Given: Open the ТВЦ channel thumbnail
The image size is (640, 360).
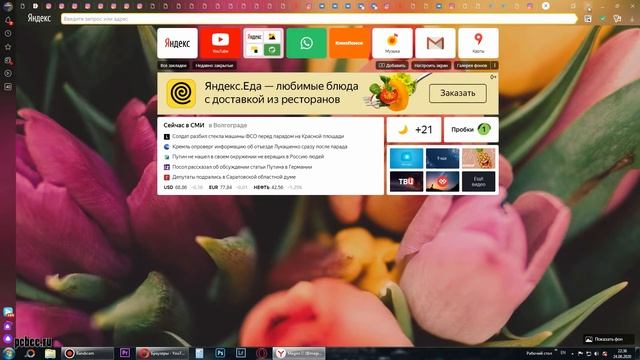Looking at the screenshot, I should click(406, 181).
